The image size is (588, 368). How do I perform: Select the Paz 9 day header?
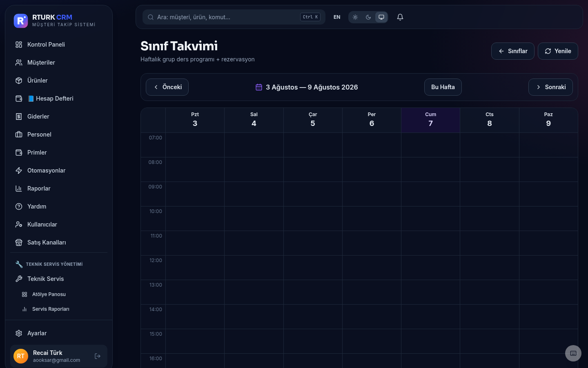pyautogui.click(x=548, y=120)
